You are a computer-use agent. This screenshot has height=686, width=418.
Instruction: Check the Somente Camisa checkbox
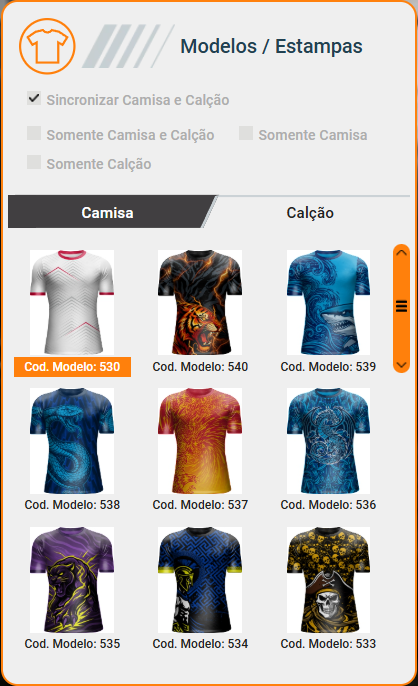pyautogui.click(x=246, y=133)
